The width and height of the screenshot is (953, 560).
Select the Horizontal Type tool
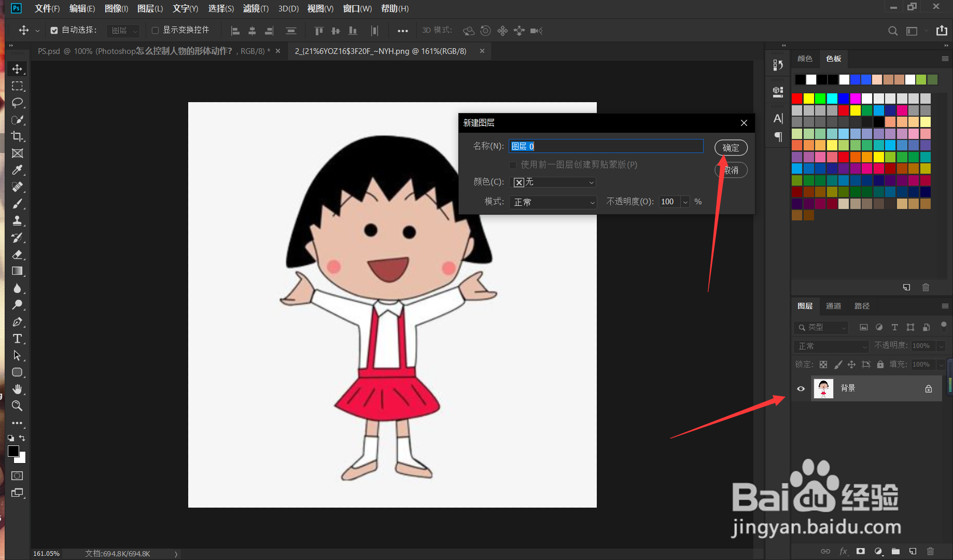click(x=17, y=339)
